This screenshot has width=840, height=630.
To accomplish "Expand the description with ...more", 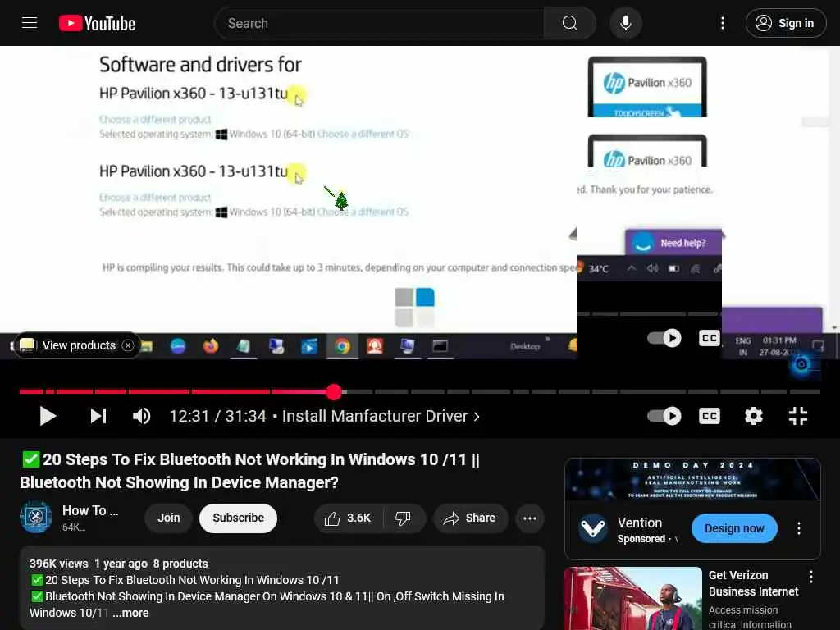I will pyautogui.click(x=130, y=613).
